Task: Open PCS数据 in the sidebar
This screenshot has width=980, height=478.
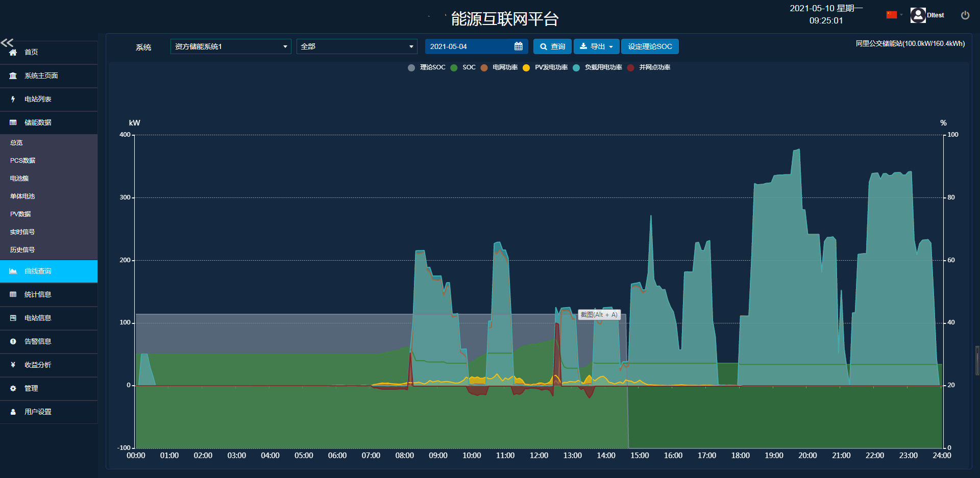Action: pos(23,161)
